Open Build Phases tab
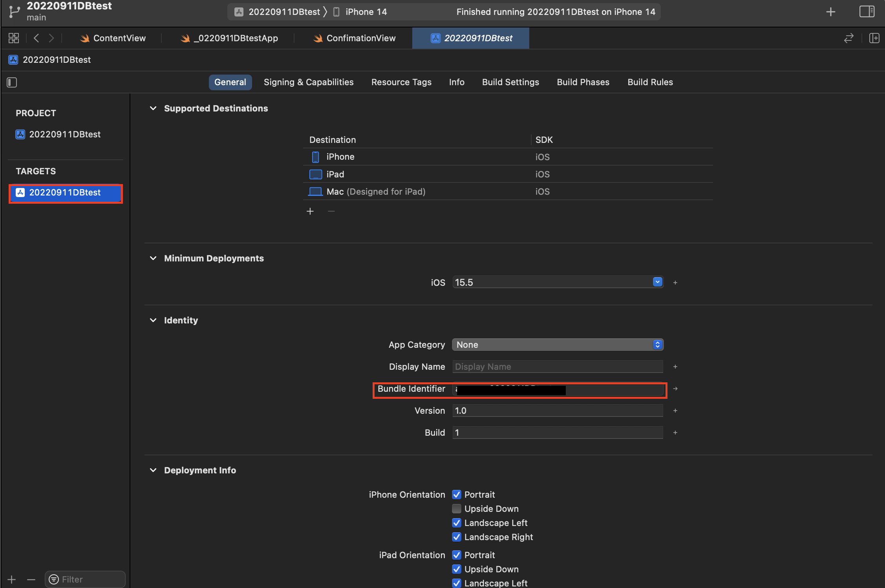Viewport: 885px width, 588px height. pos(583,82)
